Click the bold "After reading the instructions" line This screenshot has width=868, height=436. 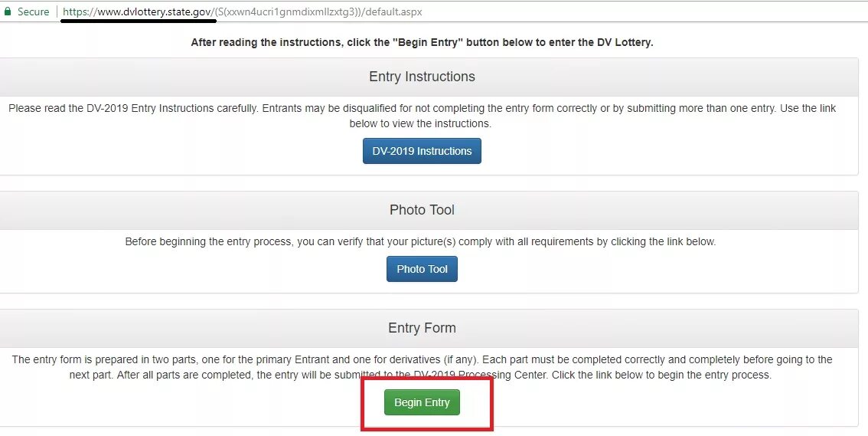click(x=422, y=42)
